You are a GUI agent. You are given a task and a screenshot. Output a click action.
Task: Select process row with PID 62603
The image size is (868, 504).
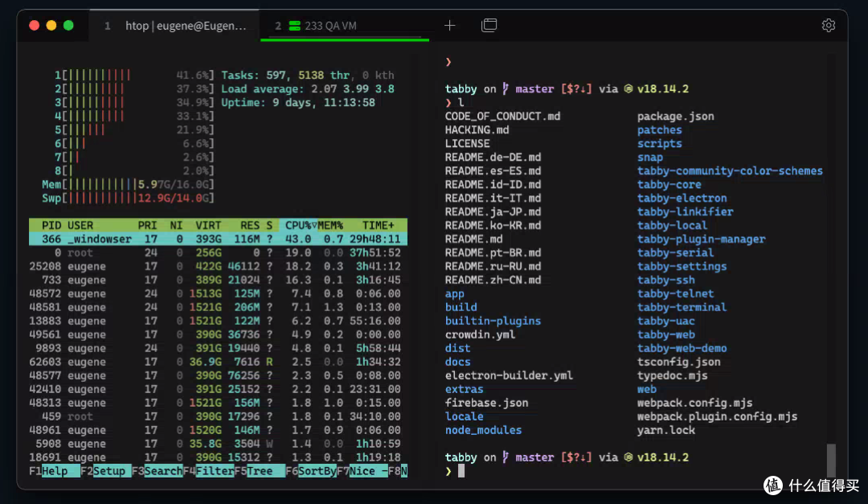pos(218,362)
